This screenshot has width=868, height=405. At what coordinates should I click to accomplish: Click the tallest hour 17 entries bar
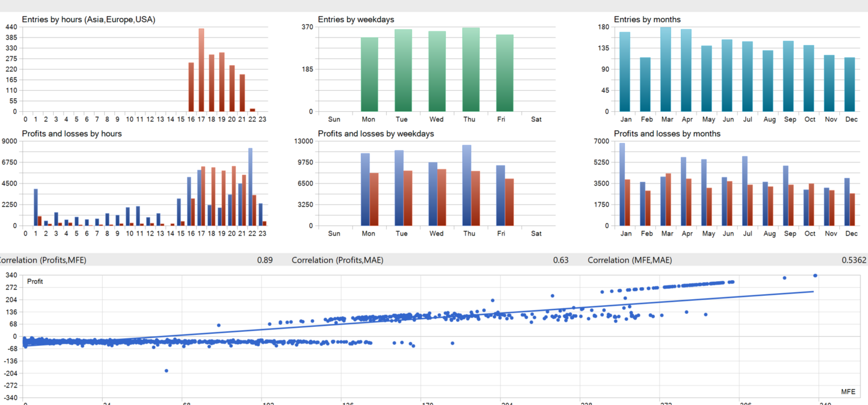coord(201,70)
